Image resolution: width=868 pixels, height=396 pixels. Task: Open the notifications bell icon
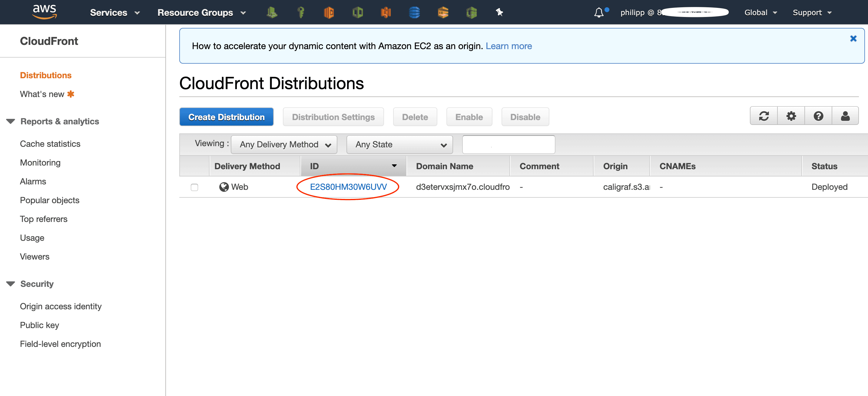[598, 12]
